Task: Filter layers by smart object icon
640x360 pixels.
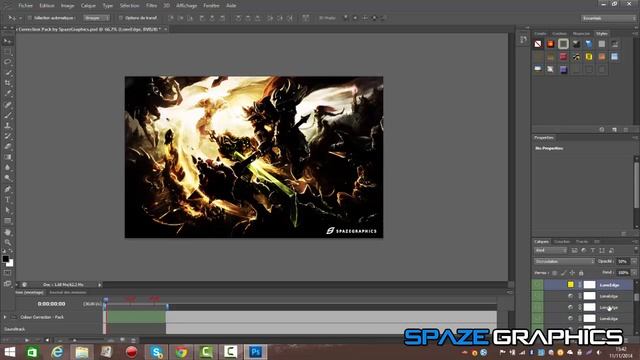Action: pos(611,250)
